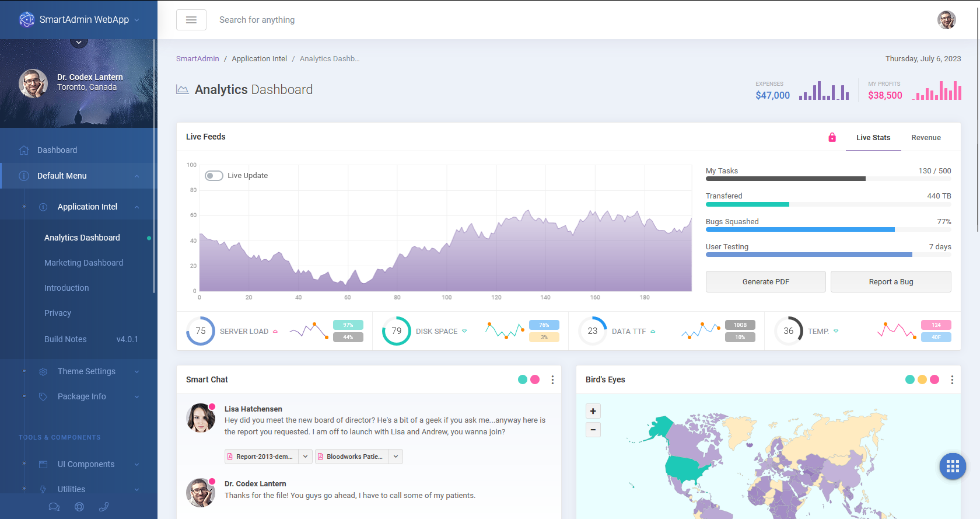Open the blue app grid floating button

953,466
